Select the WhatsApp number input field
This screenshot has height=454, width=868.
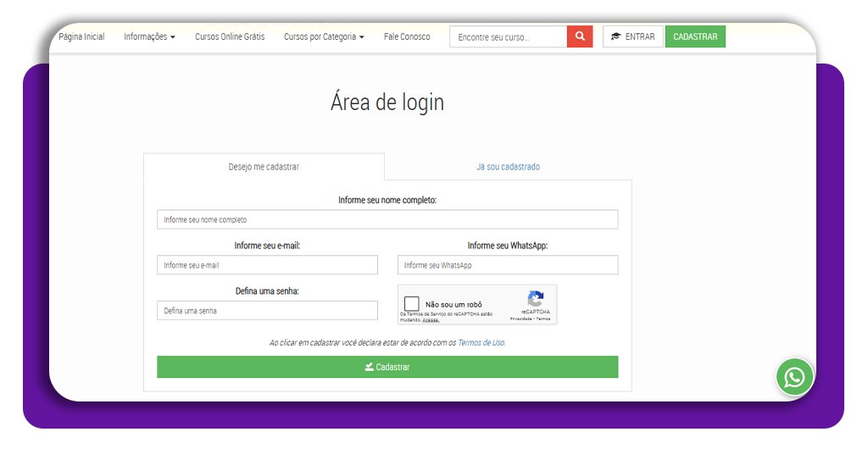[508, 265]
